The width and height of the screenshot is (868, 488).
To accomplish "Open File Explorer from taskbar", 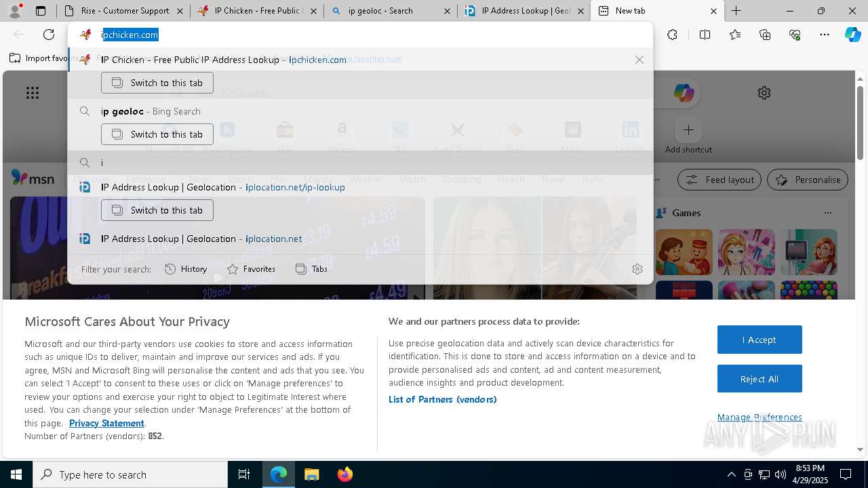I will [x=311, y=474].
